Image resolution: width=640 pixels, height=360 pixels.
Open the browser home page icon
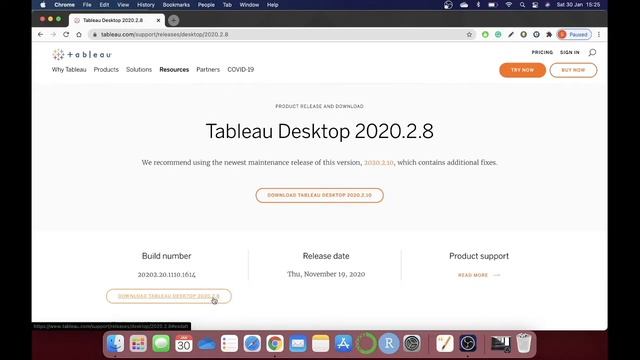pos(79,35)
